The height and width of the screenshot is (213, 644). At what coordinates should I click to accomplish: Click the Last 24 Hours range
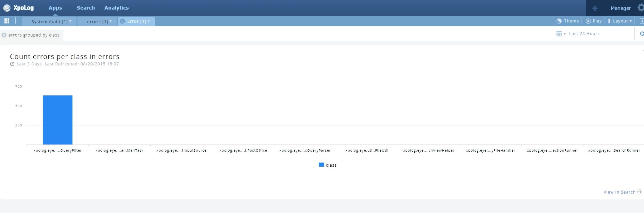[x=584, y=34]
